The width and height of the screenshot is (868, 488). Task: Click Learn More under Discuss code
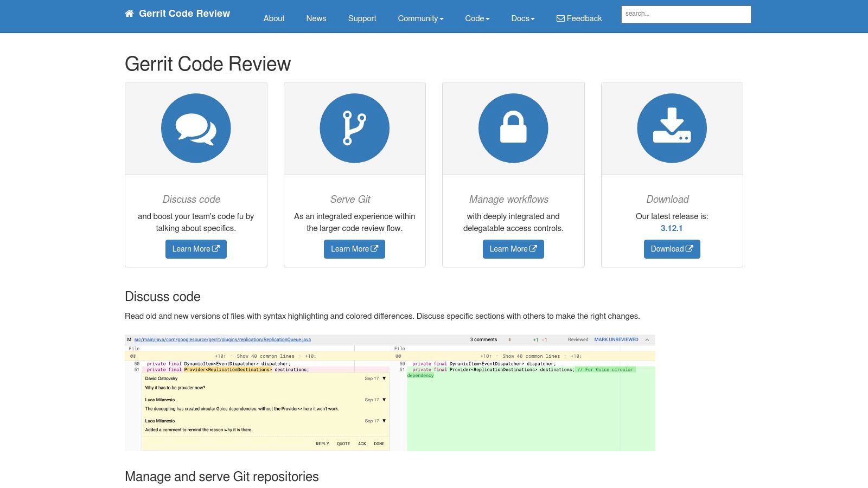196,249
